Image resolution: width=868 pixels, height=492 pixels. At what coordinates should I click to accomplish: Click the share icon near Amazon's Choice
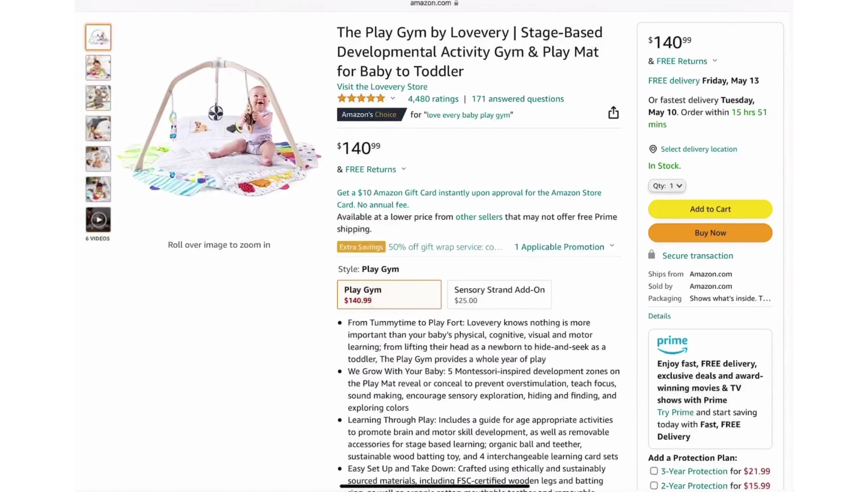click(613, 113)
